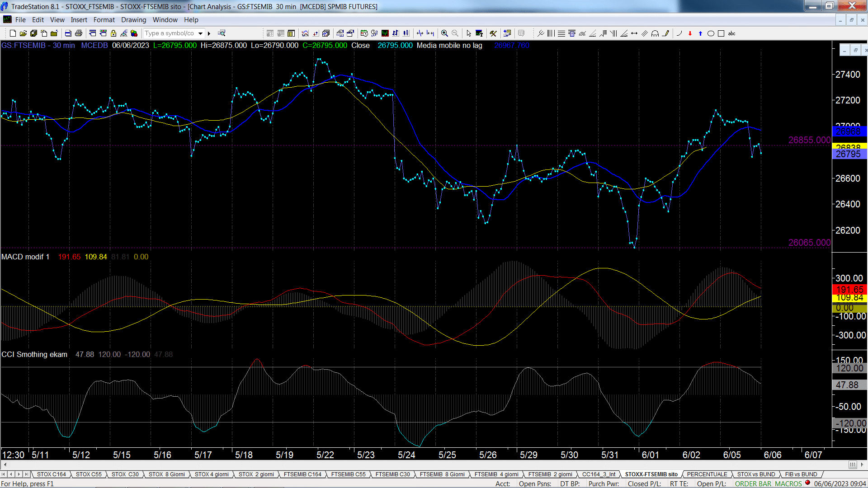Switch to FTSEMIB C164 tab
Image resolution: width=868 pixels, height=488 pixels.
(302, 474)
